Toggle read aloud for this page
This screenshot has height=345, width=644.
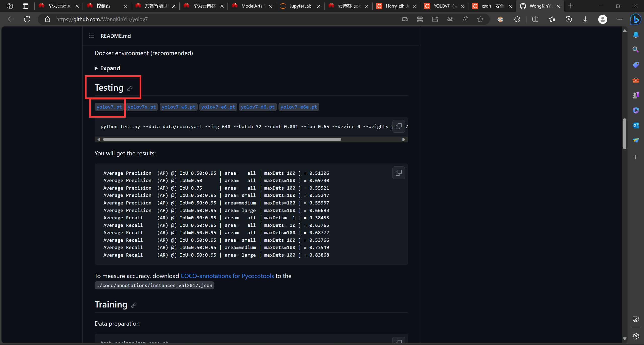(465, 19)
